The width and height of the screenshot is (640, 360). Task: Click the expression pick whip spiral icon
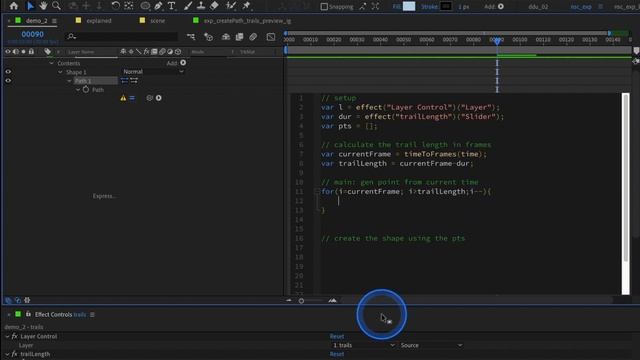tap(149, 98)
